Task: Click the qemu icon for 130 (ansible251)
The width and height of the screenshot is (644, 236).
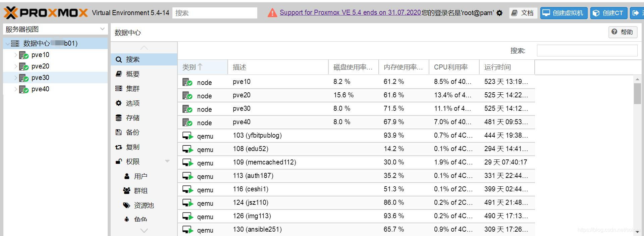Action: (188, 230)
